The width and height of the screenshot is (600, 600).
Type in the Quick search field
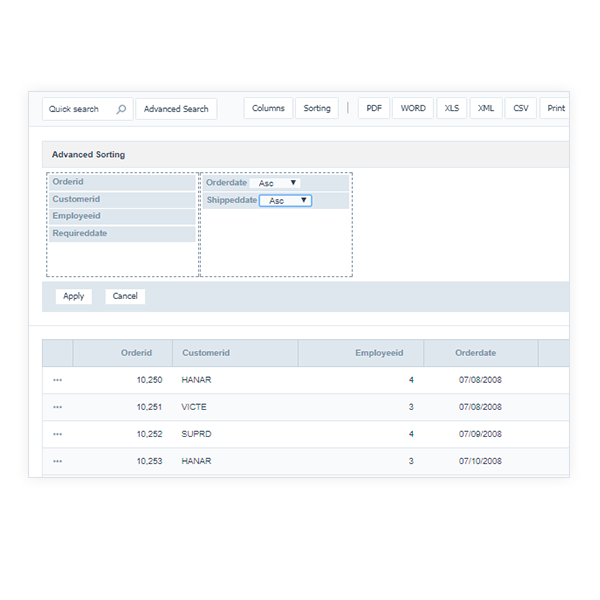78,109
